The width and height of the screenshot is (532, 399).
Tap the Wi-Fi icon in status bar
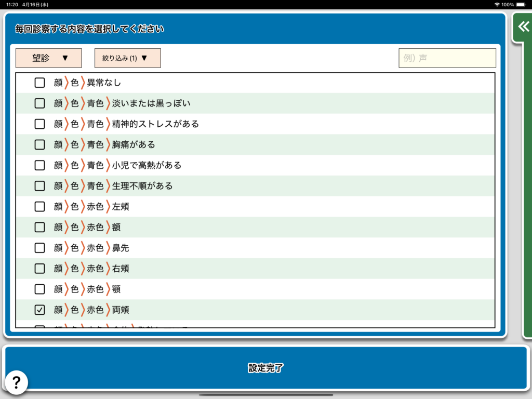(497, 4)
